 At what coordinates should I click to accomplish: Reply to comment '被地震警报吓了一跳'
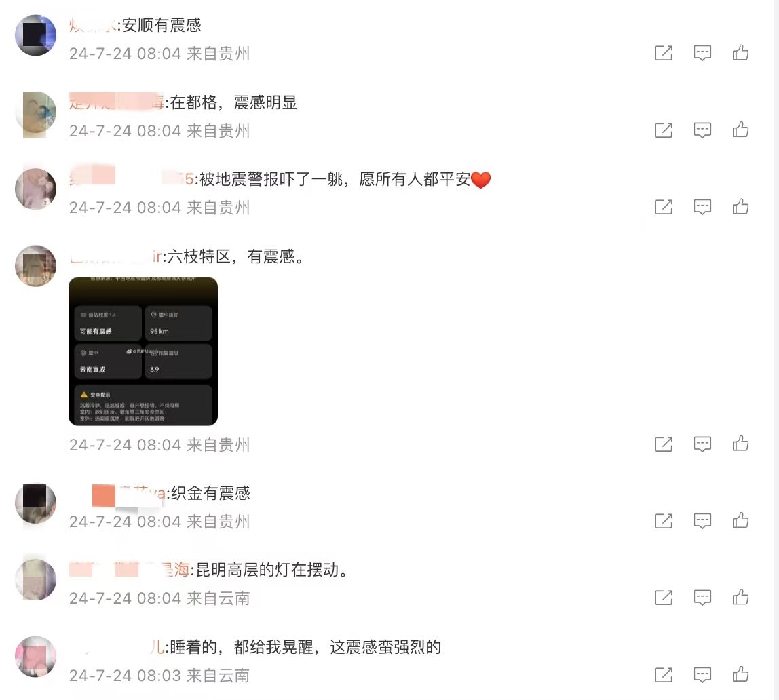pyautogui.click(x=702, y=207)
